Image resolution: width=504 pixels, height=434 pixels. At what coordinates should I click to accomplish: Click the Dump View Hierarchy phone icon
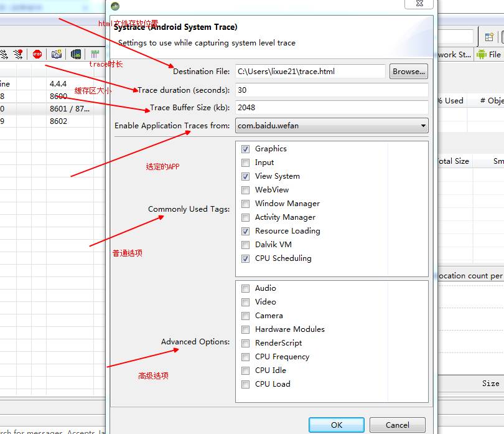coord(76,54)
